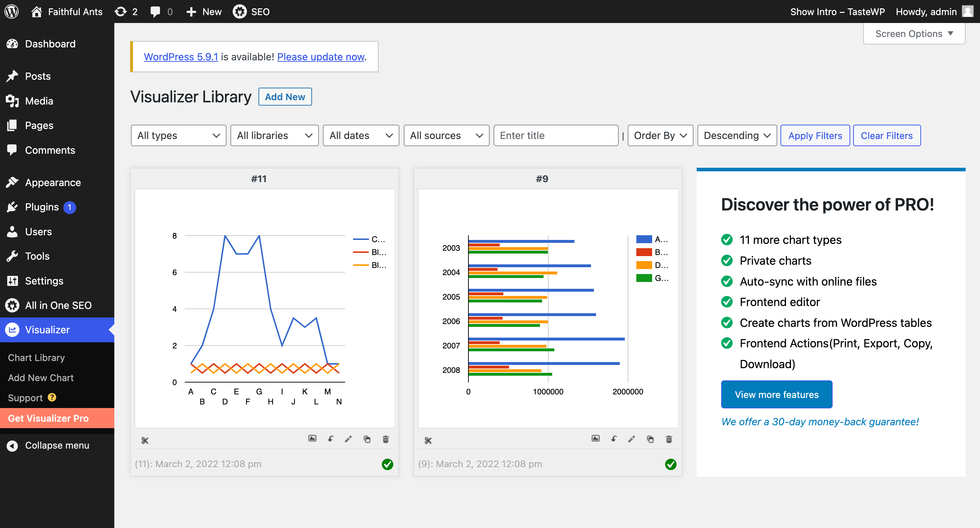Expand the Screen Options panel
The width and height of the screenshot is (980, 528).
coord(914,33)
